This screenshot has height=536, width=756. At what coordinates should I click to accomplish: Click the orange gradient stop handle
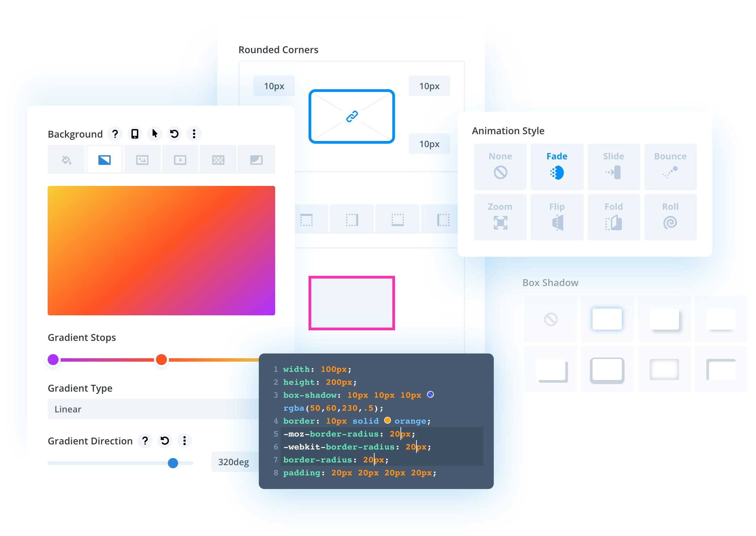coord(161,359)
